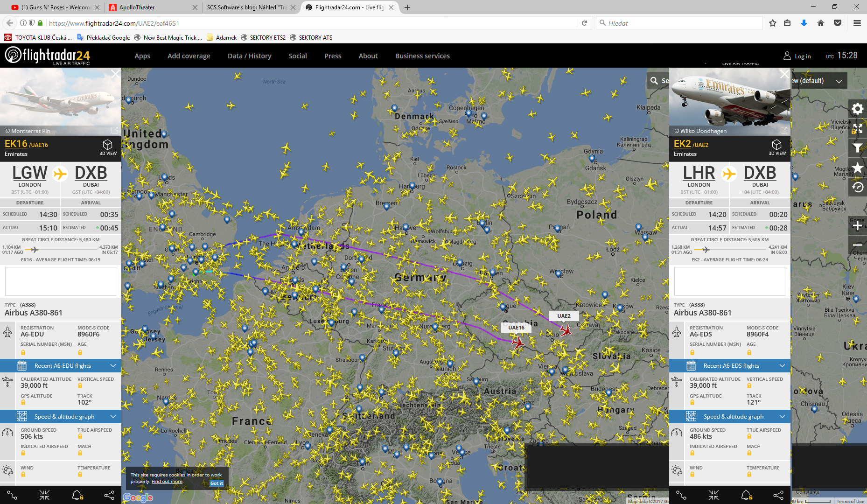Open the Social menu
This screenshot has height=504, width=867.
(298, 56)
